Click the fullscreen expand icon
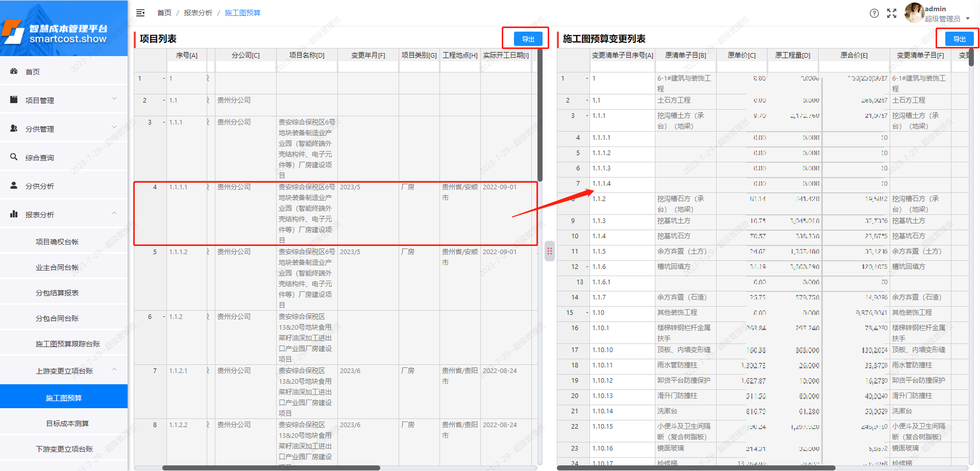This screenshot has width=980, height=471. pyautogui.click(x=892, y=13)
